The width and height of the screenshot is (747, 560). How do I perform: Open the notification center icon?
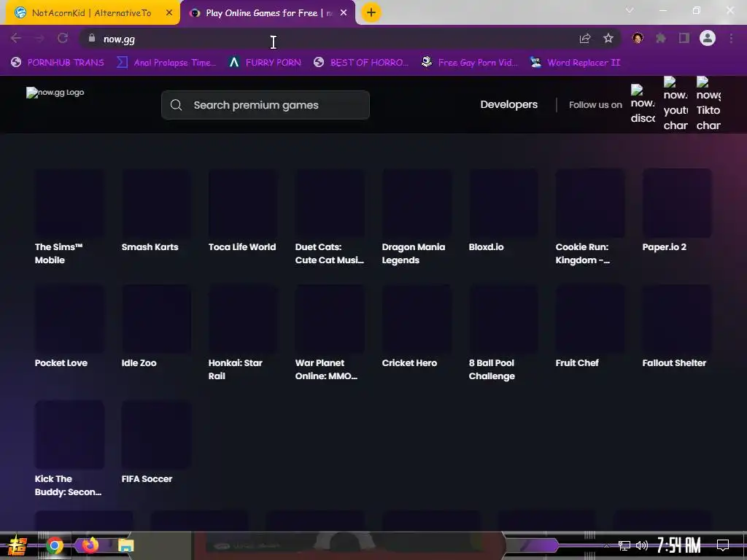(x=723, y=545)
